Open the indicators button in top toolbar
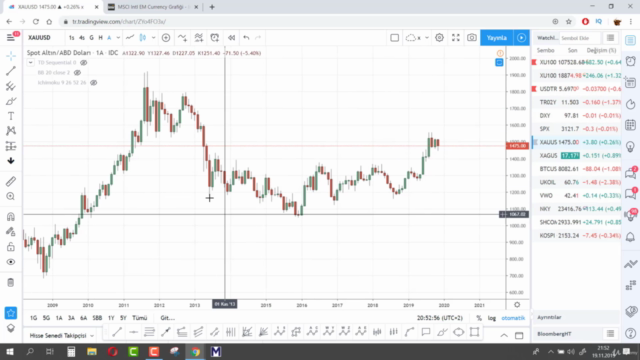The height and width of the screenshot is (360, 640). click(x=182, y=38)
